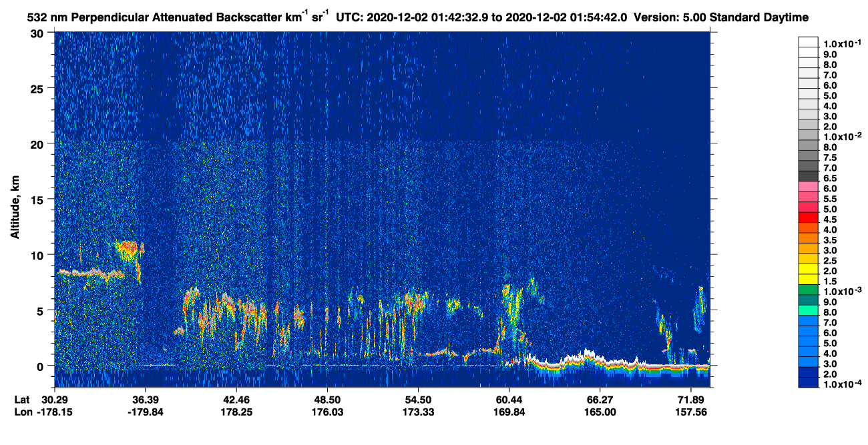The width and height of the screenshot is (868, 445).
Task: Select latitude value '66.27'
Action: (x=600, y=399)
